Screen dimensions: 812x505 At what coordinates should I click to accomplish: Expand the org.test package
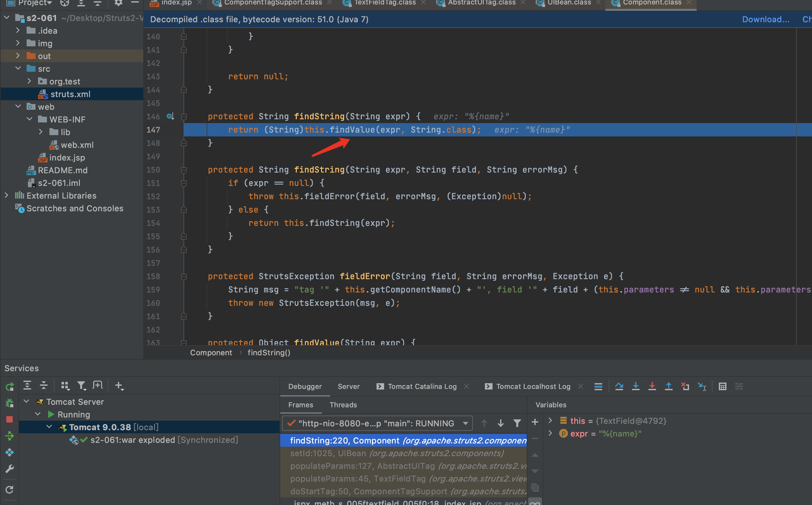point(29,81)
